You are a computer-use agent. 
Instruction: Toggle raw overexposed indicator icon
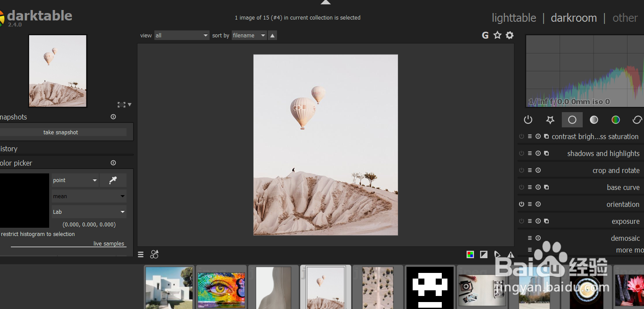[470, 255]
